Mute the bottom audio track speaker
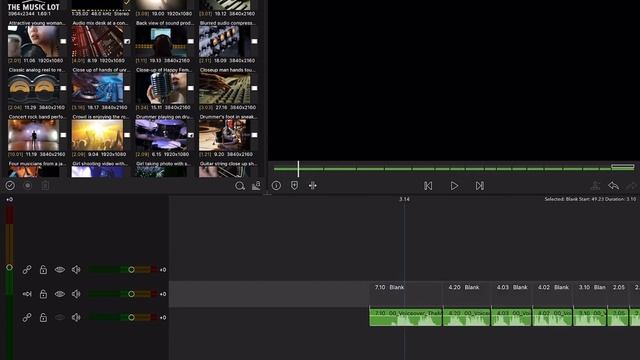Viewport: 640px width, 360px height. [76, 318]
